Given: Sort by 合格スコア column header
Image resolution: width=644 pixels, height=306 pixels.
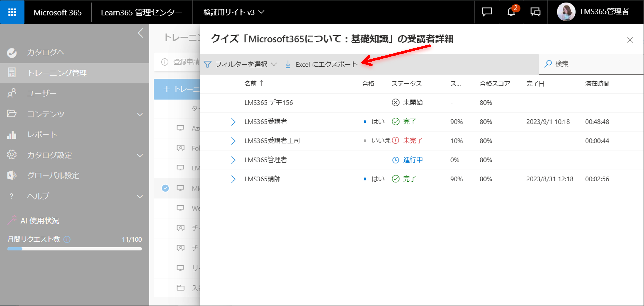Looking at the screenshot, I should tap(495, 83).
